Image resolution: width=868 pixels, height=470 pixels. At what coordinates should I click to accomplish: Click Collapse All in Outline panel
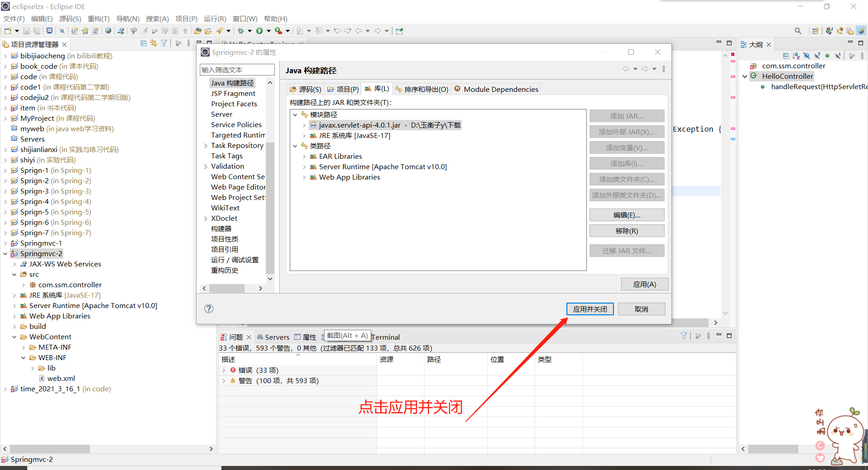point(786,56)
